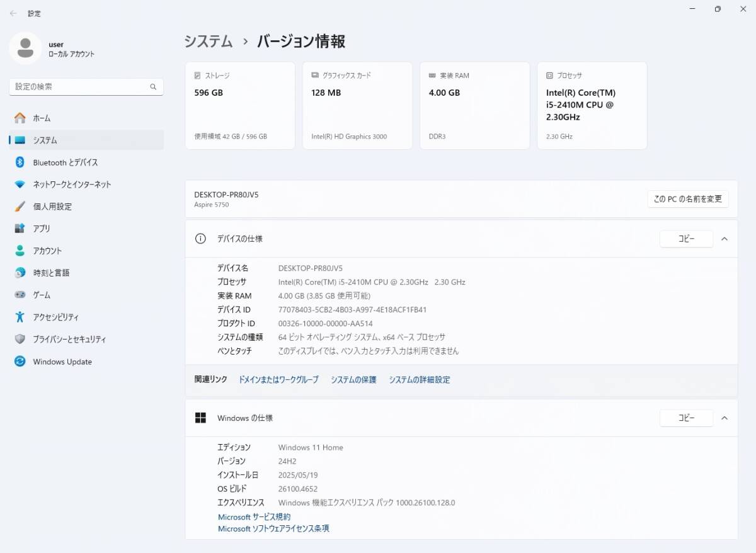Click the storage icon on ストレージ card
Viewport: 756px width, 553px height.
[x=198, y=76]
